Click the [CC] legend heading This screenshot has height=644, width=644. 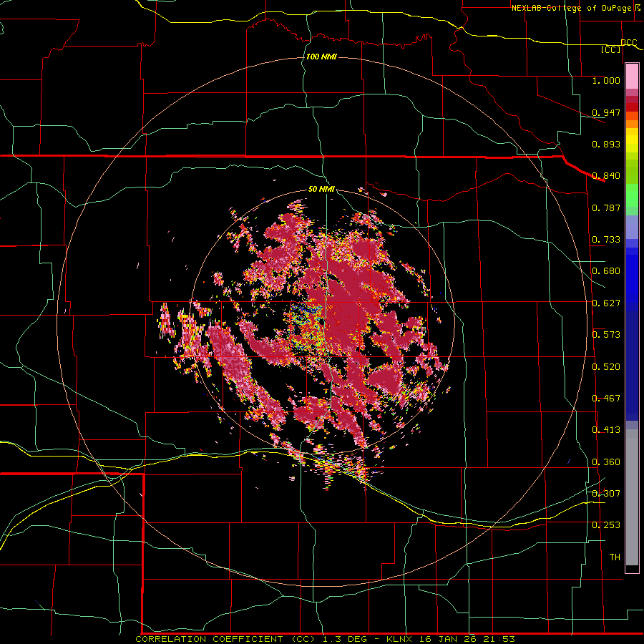pyautogui.click(x=611, y=49)
